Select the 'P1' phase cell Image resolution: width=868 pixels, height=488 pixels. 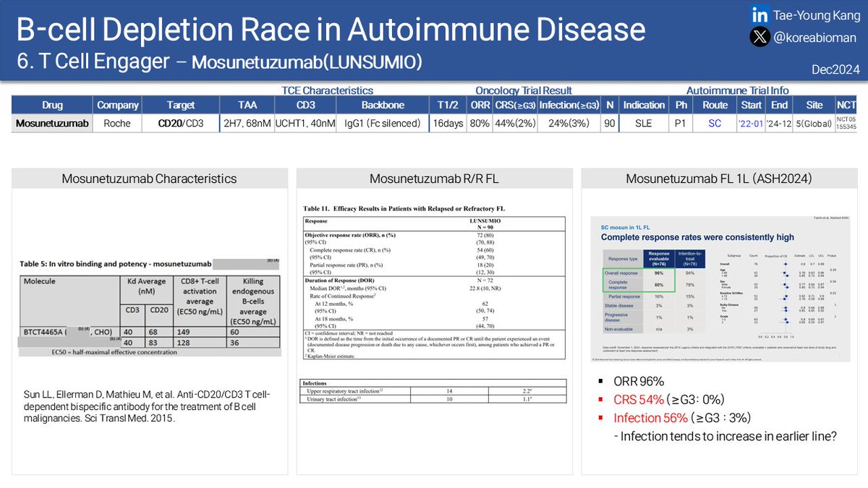(x=680, y=124)
